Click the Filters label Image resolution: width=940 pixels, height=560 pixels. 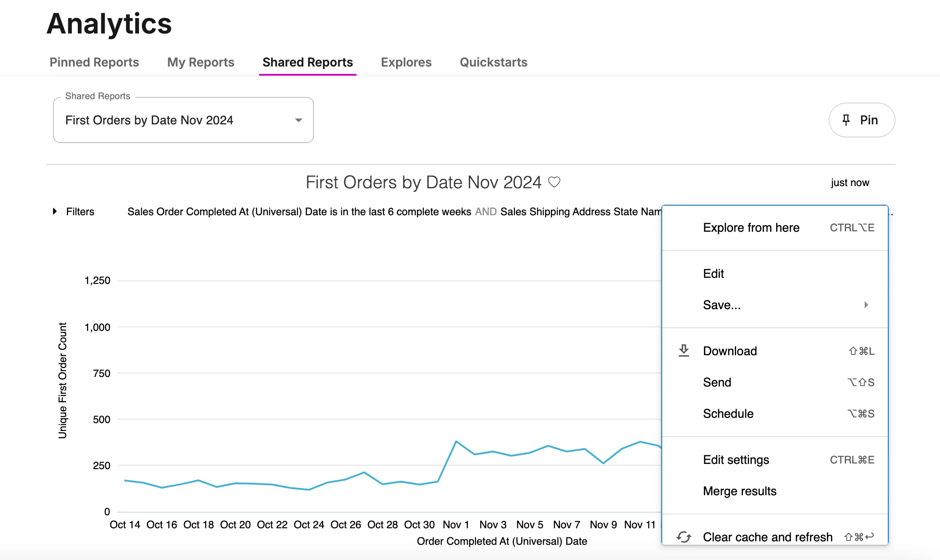[80, 211]
